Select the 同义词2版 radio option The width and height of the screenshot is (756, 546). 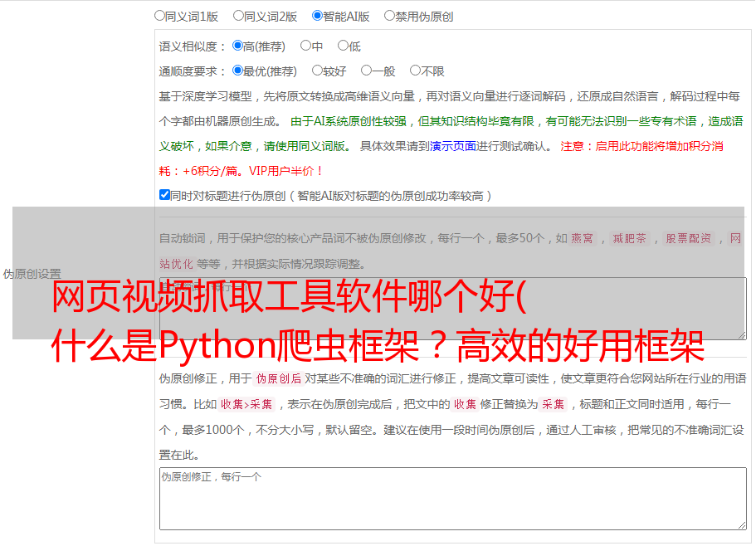(238, 16)
